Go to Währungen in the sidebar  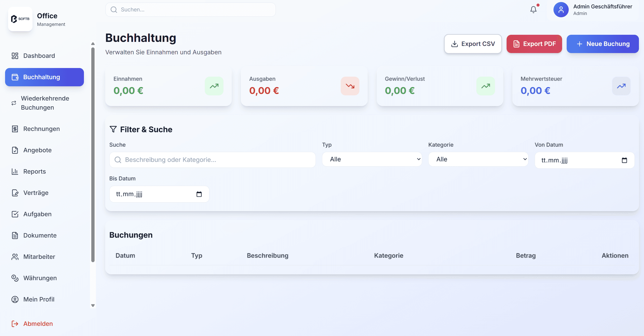coord(40,278)
